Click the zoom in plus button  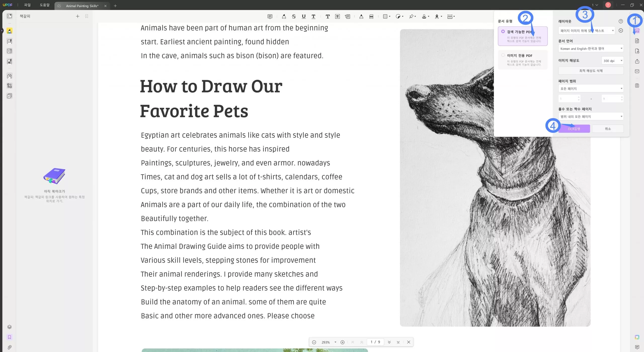(x=342, y=342)
